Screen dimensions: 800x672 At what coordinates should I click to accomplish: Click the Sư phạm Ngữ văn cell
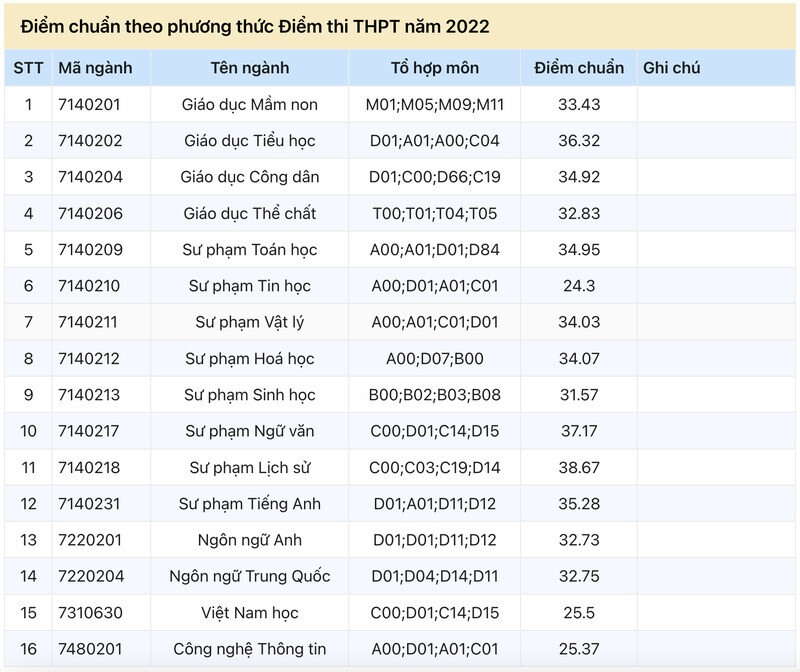click(250, 431)
